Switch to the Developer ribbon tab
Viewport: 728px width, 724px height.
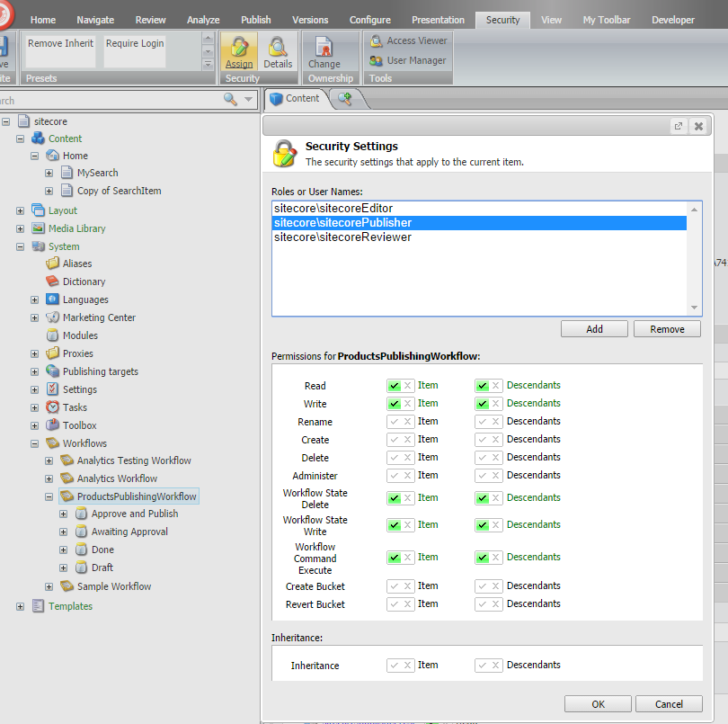673,20
